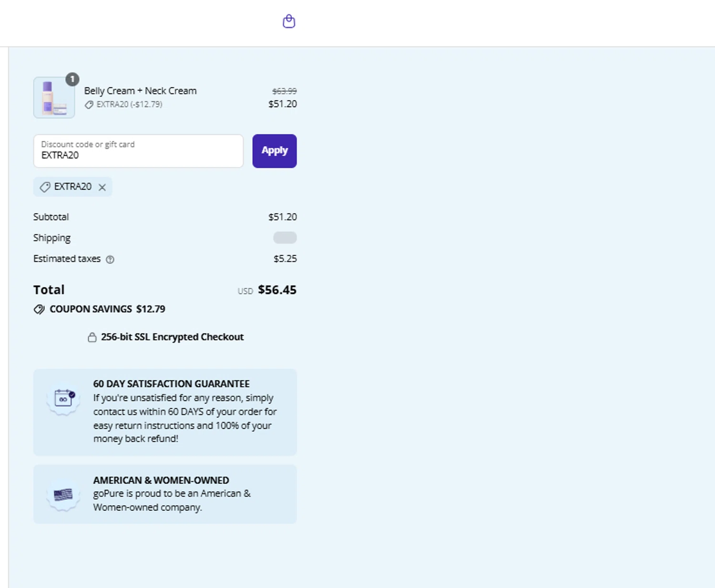The width and height of the screenshot is (715, 588).
Task: Focus the Discount code or gift card field
Action: [138, 151]
